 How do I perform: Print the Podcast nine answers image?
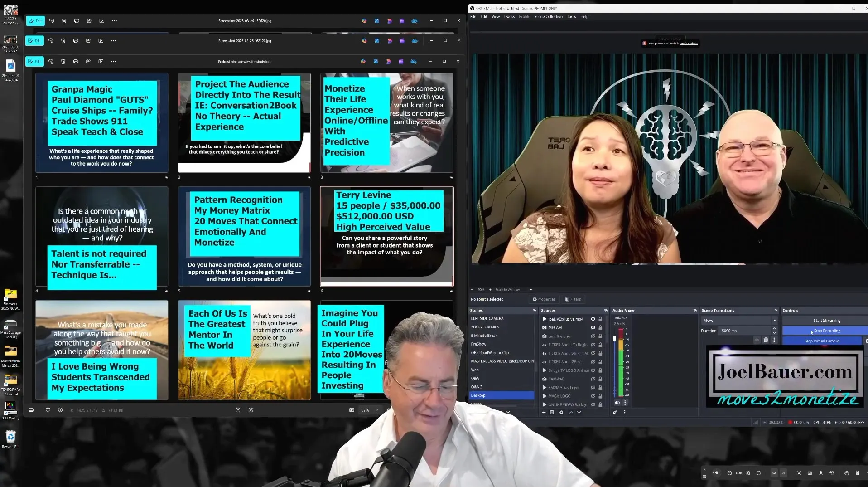[76, 62]
